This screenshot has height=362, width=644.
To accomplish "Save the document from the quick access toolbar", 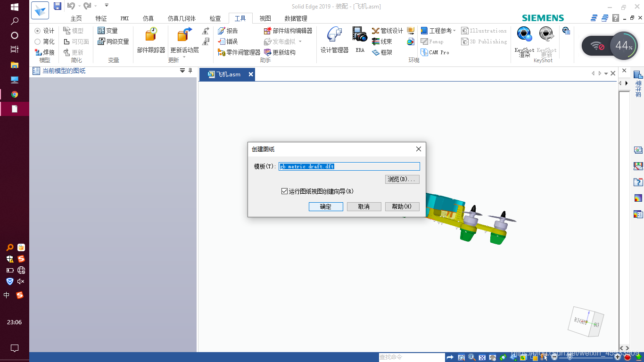I will 58,6.
